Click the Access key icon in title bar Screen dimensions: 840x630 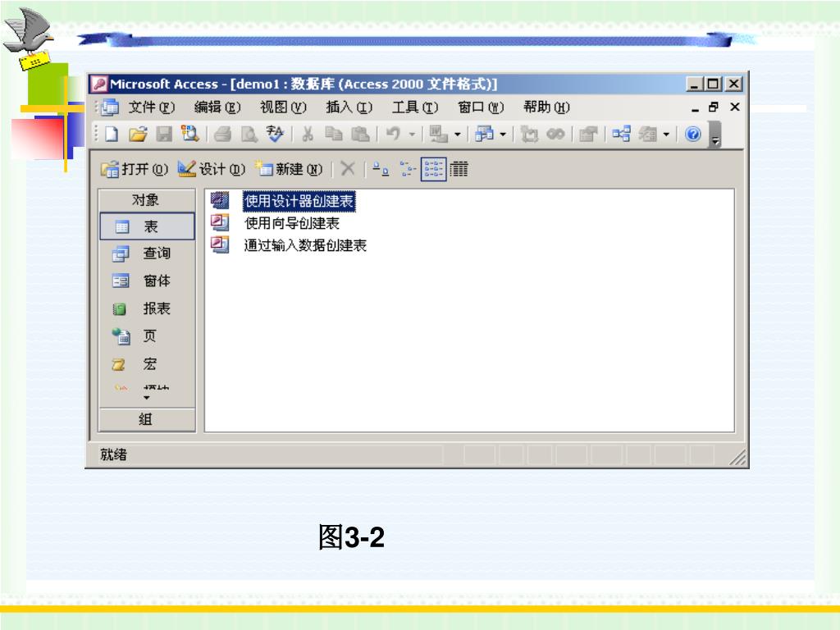(99, 84)
